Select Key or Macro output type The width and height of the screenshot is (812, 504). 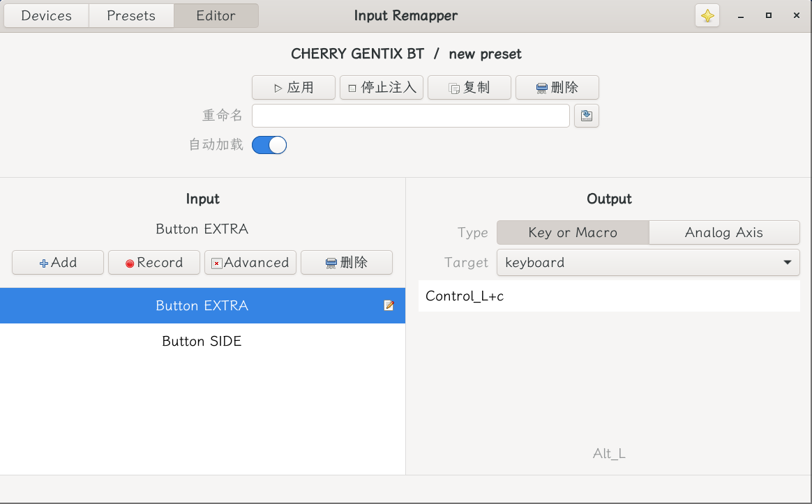[573, 232]
